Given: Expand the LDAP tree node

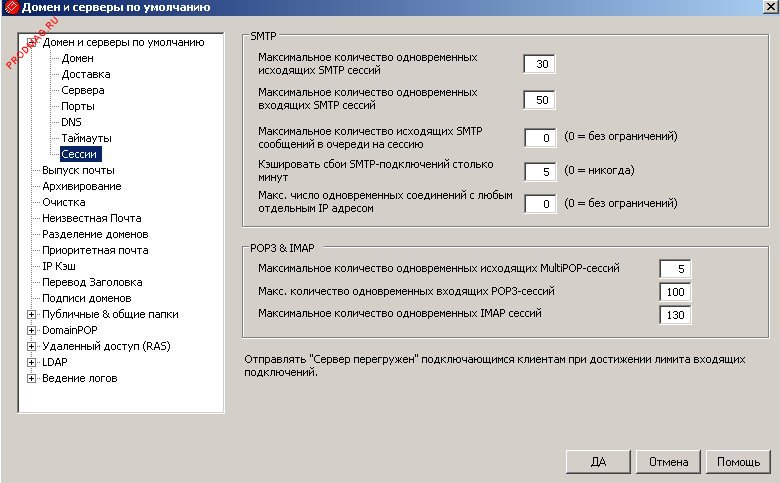Looking at the screenshot, I should [32, 362].
